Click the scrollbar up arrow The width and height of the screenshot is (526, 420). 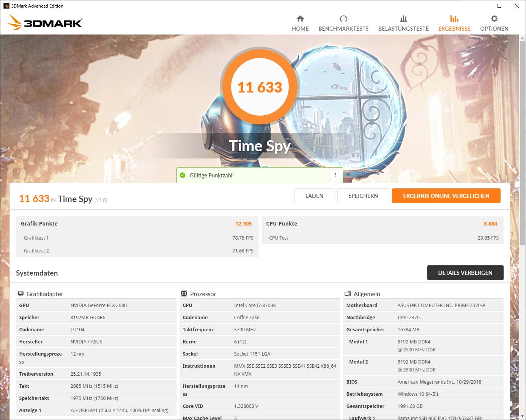tap(523, 38)
